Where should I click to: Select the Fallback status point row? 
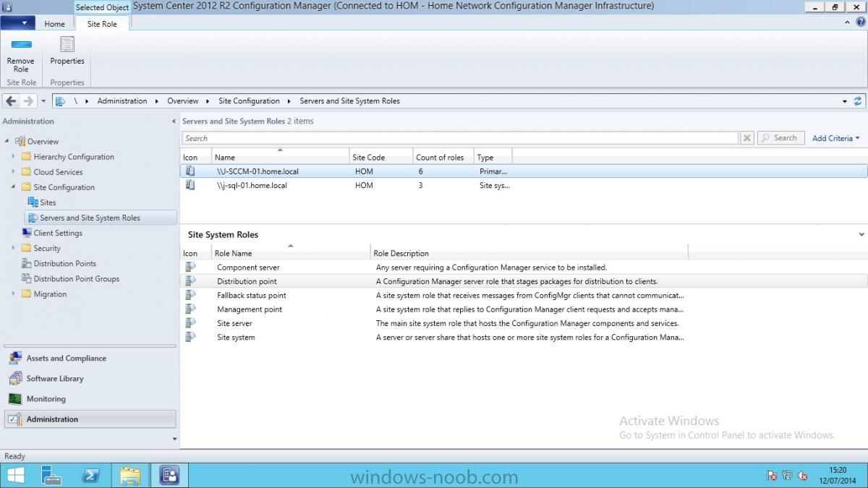[x=524, y=295]
